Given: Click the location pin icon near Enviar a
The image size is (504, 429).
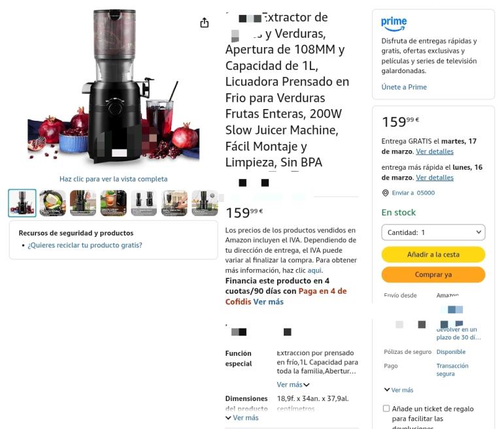Looking at the screenshot, I should [x=385, y=193].
